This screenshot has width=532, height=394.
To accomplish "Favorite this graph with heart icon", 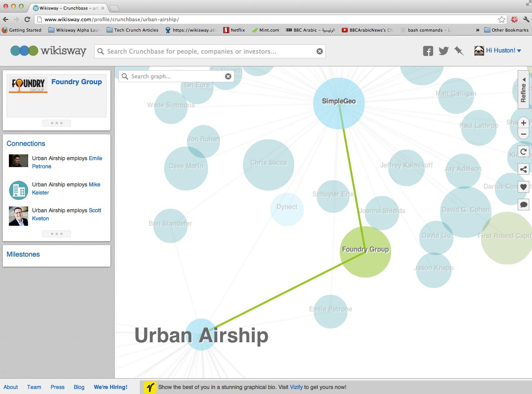I will coord(524,187).
